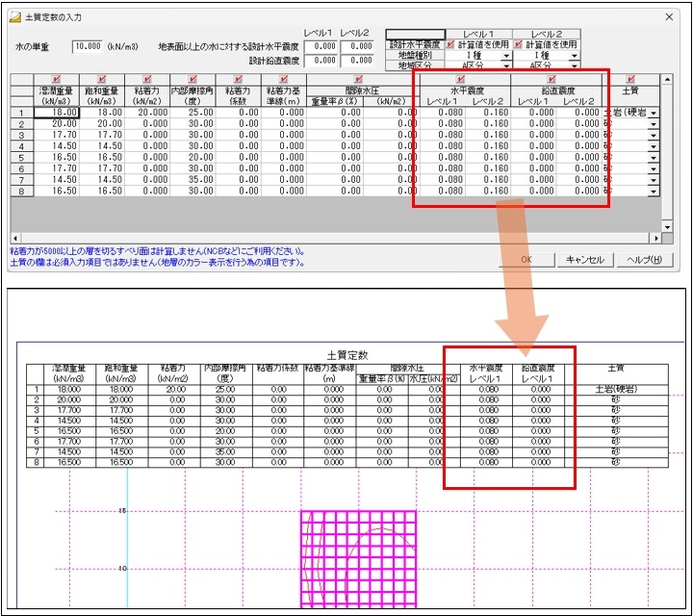Open the 土質 dropdown for row 8
Viewport: 693px width, 616px height.
(x=654, y=192)
